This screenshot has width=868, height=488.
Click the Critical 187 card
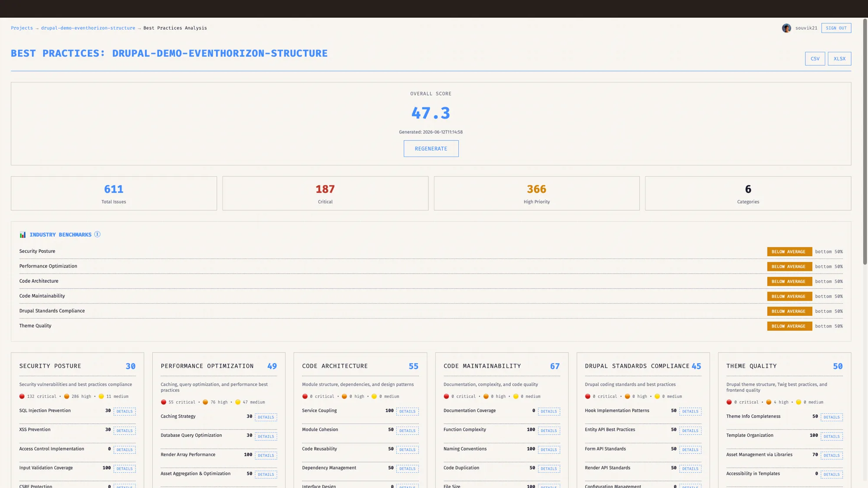click(x=325, y=193)
